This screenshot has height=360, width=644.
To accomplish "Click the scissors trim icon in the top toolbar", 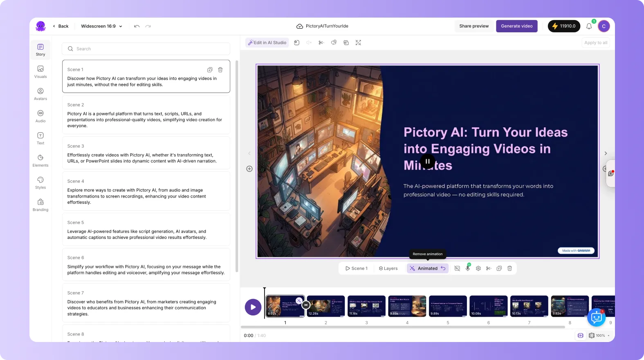I will point(321,43).
